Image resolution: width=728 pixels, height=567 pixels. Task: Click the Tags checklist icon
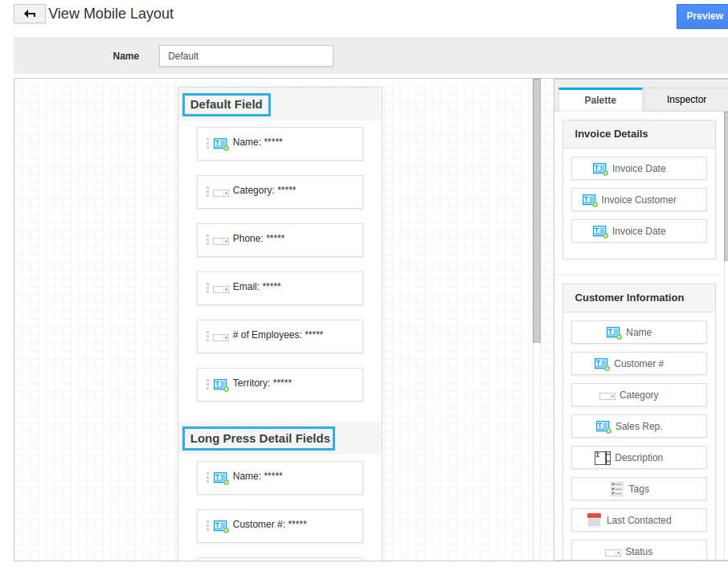click(x=617, y=489)
